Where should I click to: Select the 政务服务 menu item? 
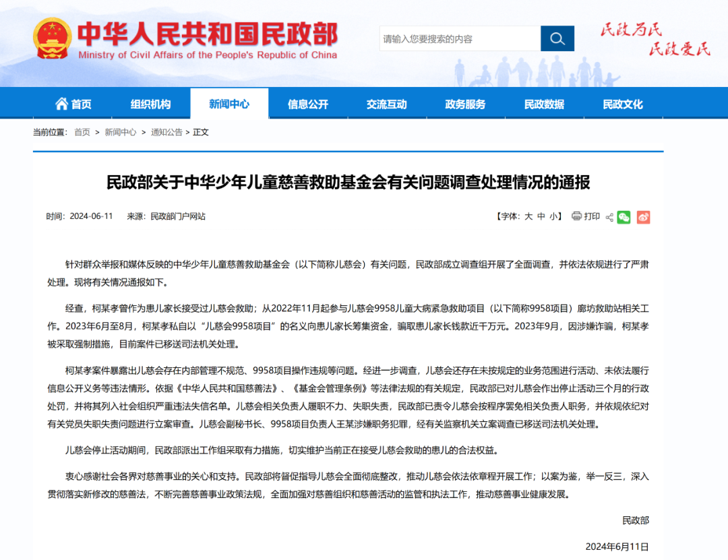[465, 103]
